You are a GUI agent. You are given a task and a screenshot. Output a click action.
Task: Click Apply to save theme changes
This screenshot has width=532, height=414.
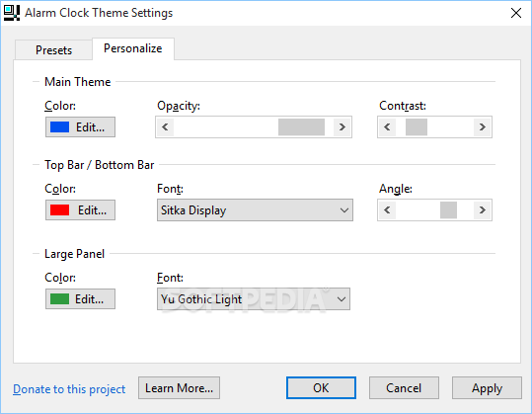[487, 388]
